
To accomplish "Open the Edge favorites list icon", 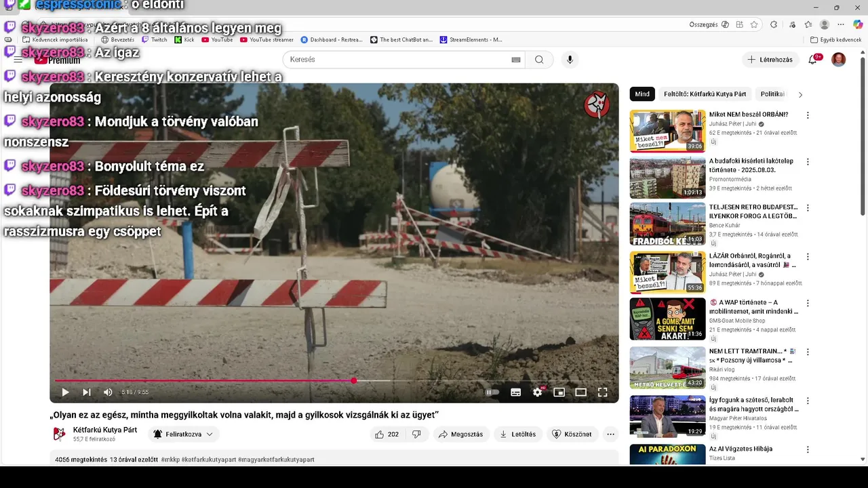I will point(808,24).
